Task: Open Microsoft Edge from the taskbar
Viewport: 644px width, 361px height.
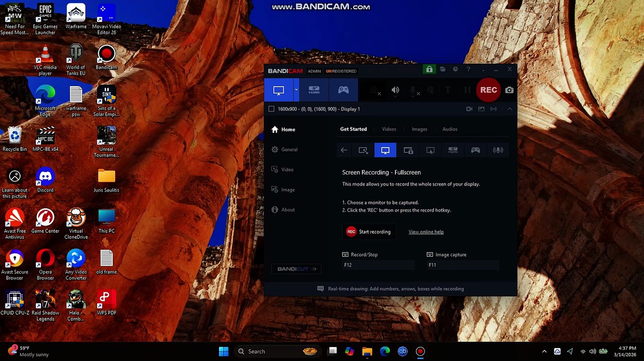Action: coord(385,351)
